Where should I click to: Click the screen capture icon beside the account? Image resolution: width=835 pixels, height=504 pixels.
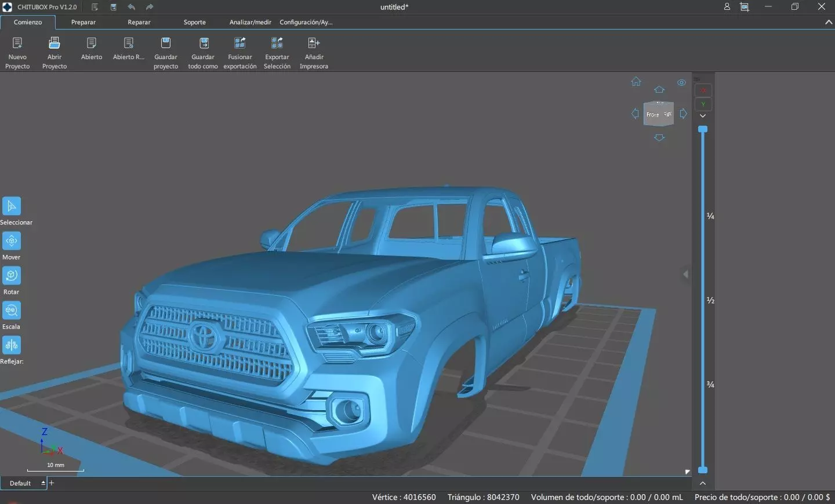(x=745, y=7)
